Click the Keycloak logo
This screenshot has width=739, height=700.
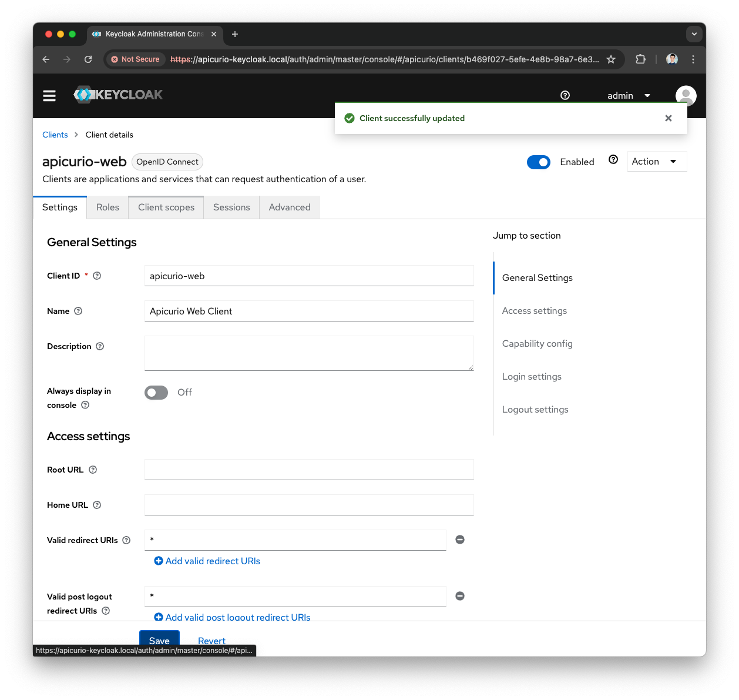[x=117, y=95]
